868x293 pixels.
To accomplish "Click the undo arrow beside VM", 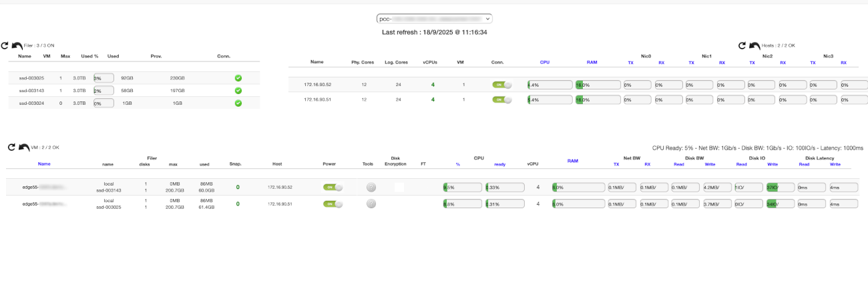I will [23, 147].
